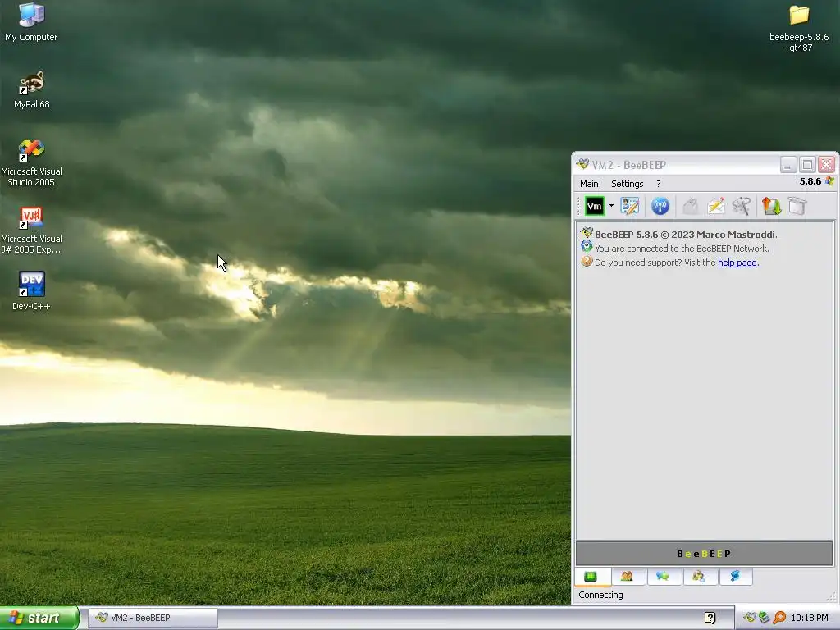This screenshot has height=630, width=840.
Task: Switch to the chats tab with speech bubbles
Action: [663, 577]
